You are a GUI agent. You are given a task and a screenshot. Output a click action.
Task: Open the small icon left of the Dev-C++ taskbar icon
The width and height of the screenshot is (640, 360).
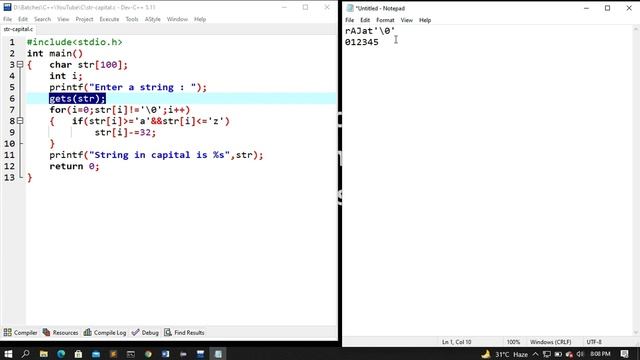point(183,354)
